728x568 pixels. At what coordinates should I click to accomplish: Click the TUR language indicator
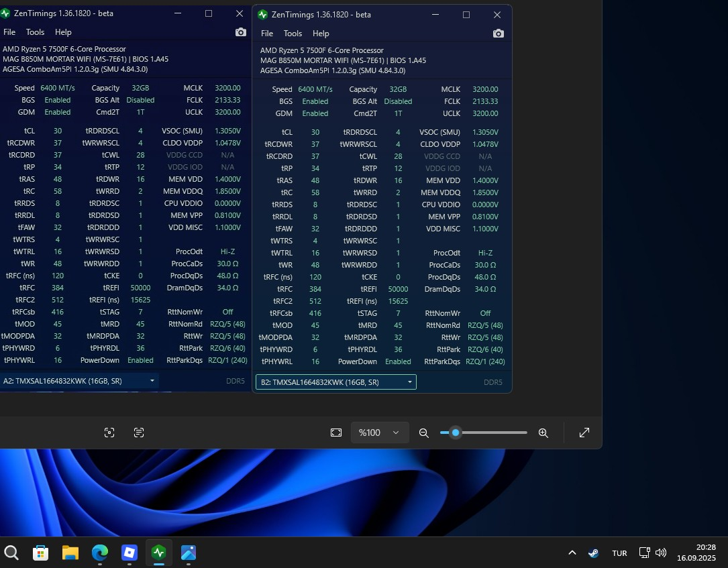click(x=619, y=553)
